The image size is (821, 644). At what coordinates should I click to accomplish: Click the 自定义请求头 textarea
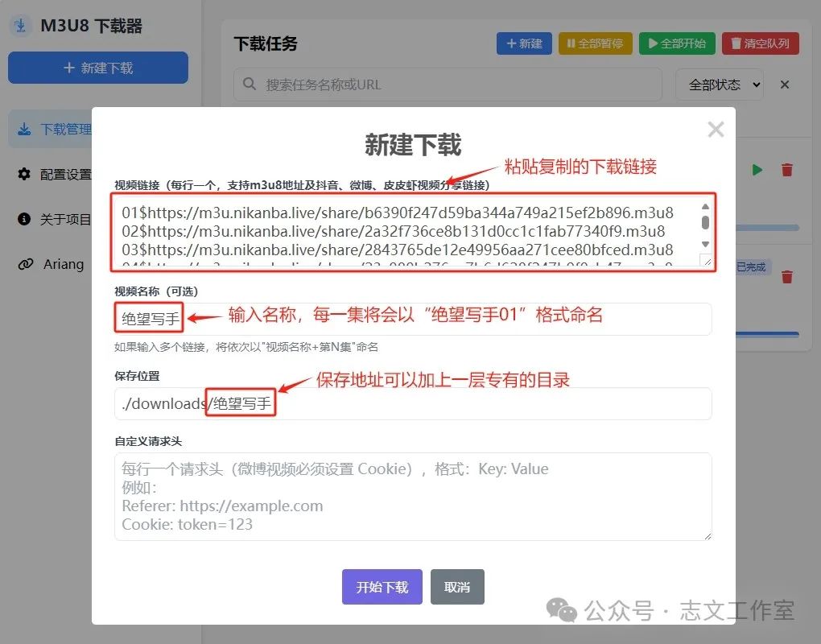click(x=413, y=497)
